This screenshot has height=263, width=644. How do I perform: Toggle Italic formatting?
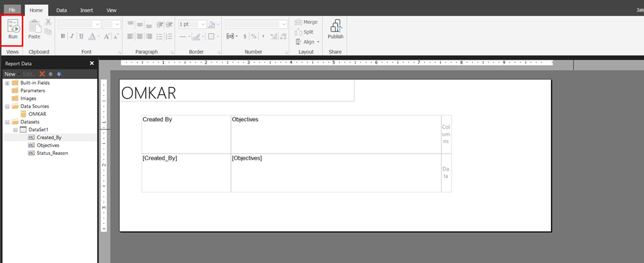(x=72, y=36)
